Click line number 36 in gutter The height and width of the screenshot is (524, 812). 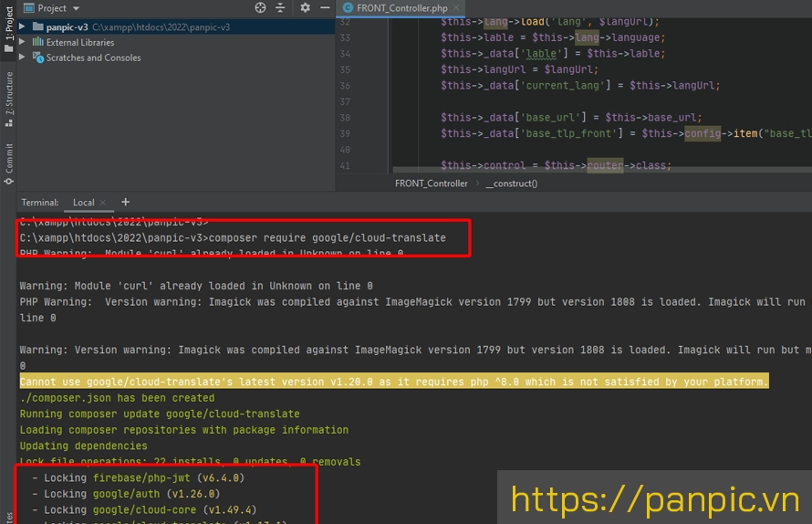tap(345, 86)
